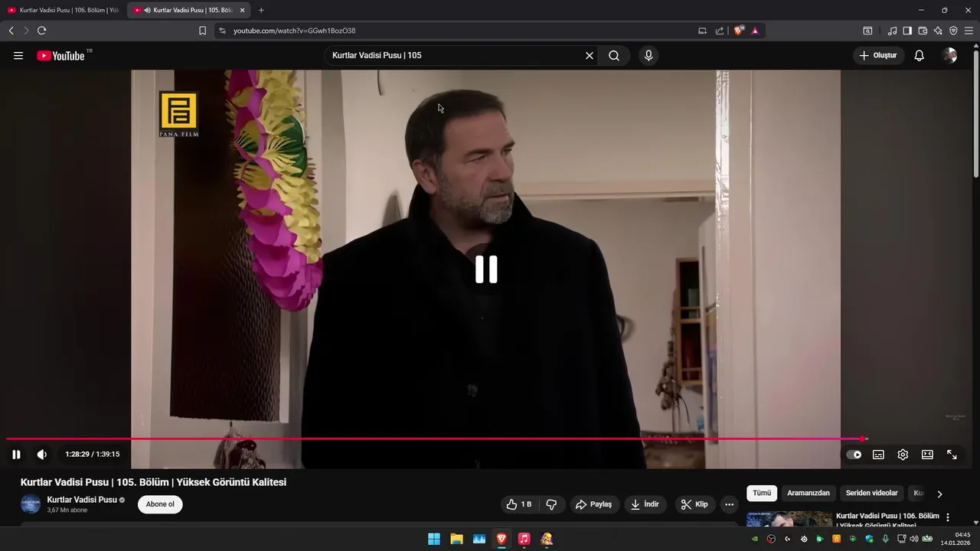Click the youtube.com address bar URL
The width and height of the screenshot is (980, 551).
(x=295, y=31)
